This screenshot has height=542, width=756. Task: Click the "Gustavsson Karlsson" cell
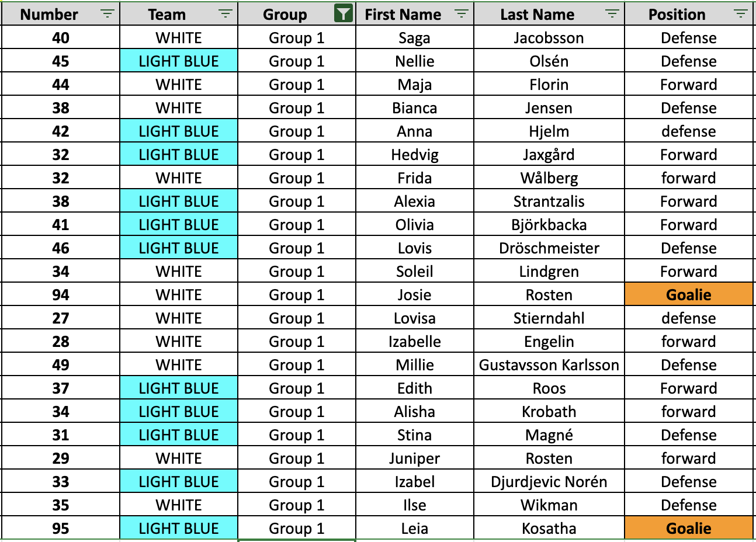pyautogui.click(x=549, y=365)
